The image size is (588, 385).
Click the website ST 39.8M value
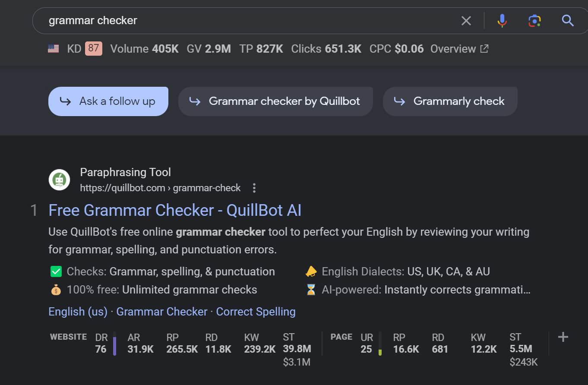tap(297, 348)
